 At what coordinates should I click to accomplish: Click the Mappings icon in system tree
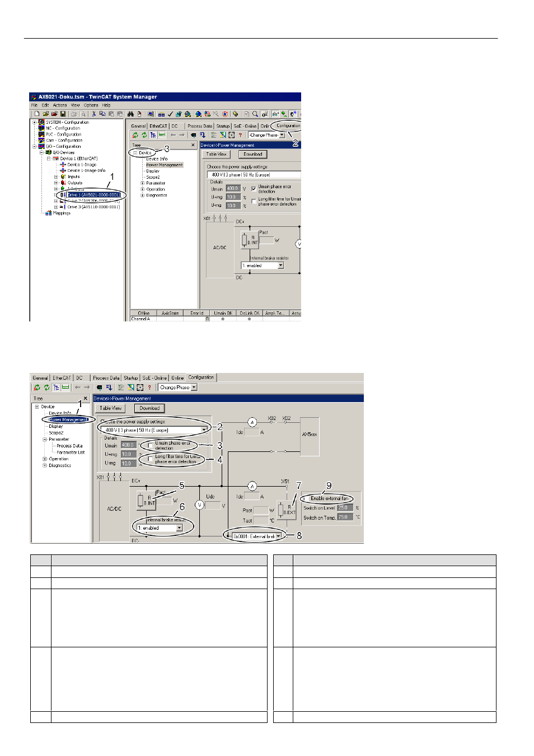[49, 213]
